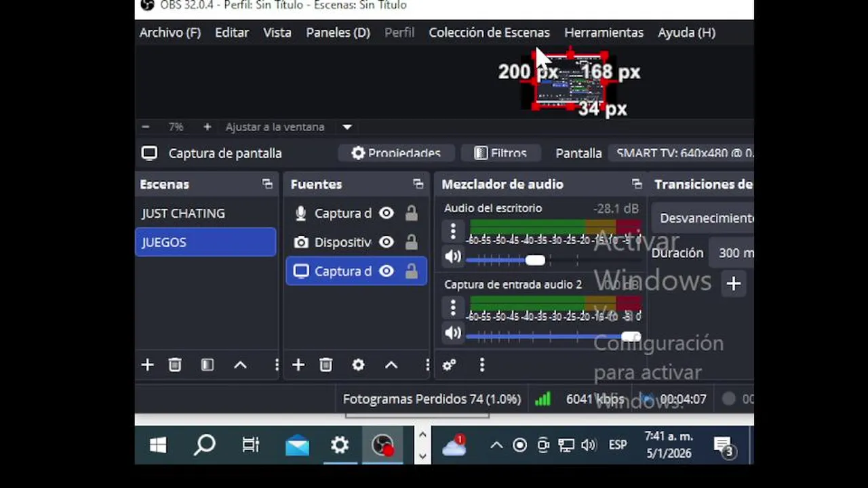Hide the microphone Captura source
The height and width of the screenshot is (488, 868).
click(x=387, y=213)
